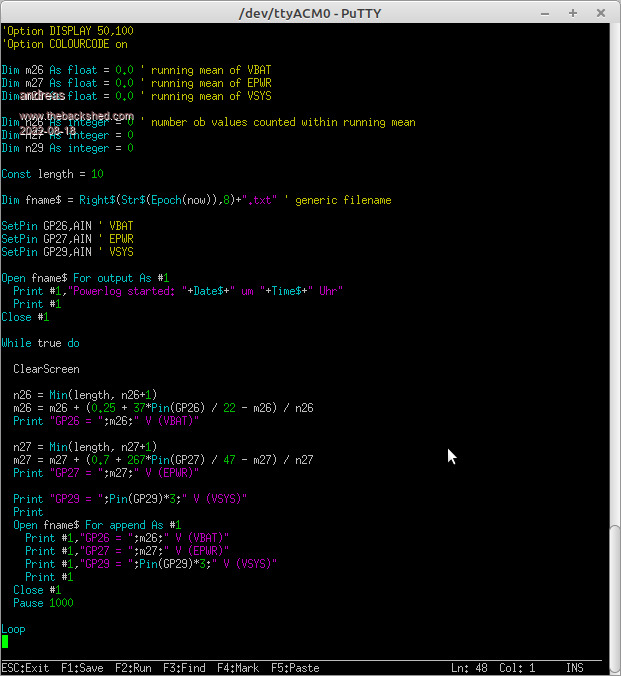This screenshot has height=676, width=621.
Task: Click the 'ClearScreen' command line
Action: (x=46, y=369)
